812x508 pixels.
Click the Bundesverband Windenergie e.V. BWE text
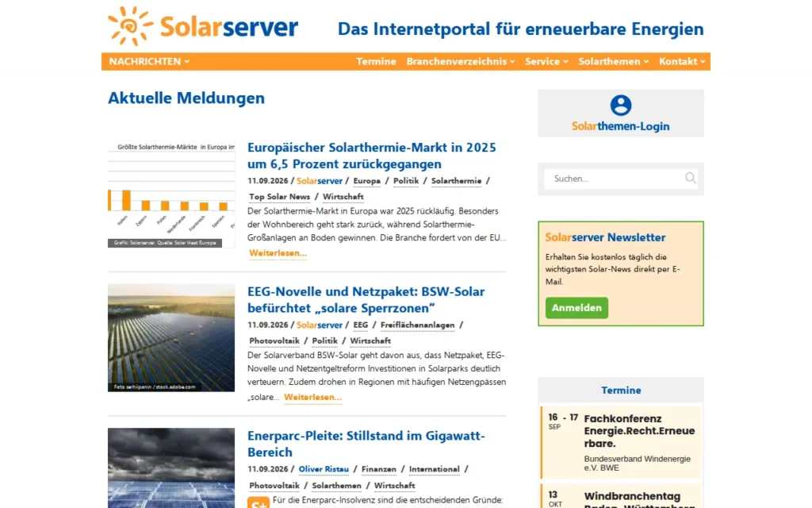637,464
